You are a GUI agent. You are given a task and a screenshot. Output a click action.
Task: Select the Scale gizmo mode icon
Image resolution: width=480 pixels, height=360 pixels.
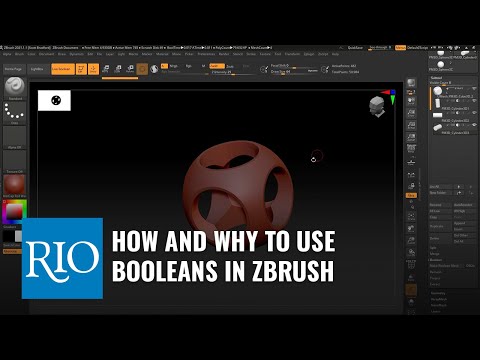coord(118,69)
